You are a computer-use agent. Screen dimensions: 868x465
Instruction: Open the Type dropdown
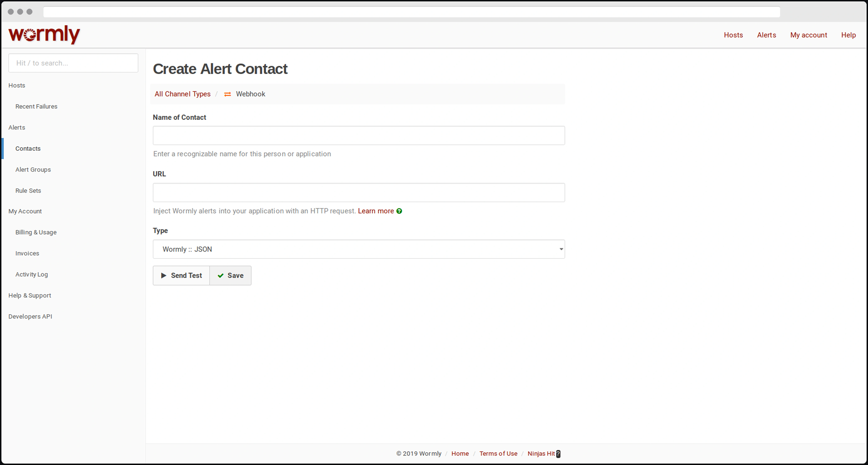click(x=359, y=249)
